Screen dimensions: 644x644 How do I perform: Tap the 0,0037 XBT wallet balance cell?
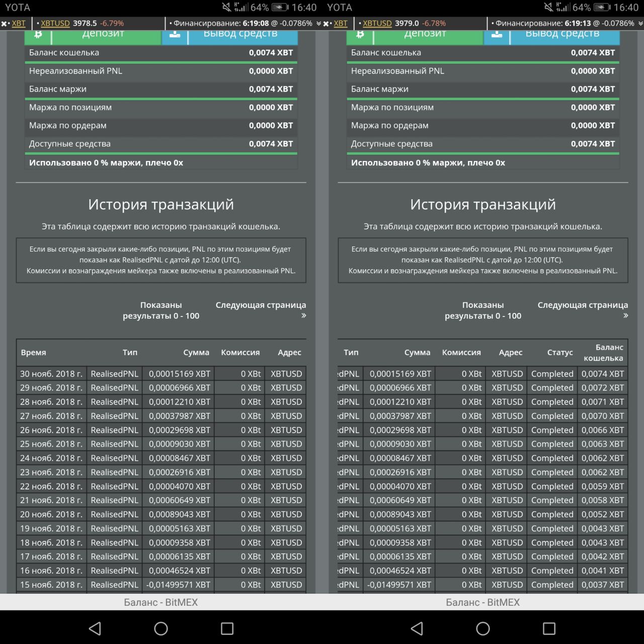[x=603, y=585]
